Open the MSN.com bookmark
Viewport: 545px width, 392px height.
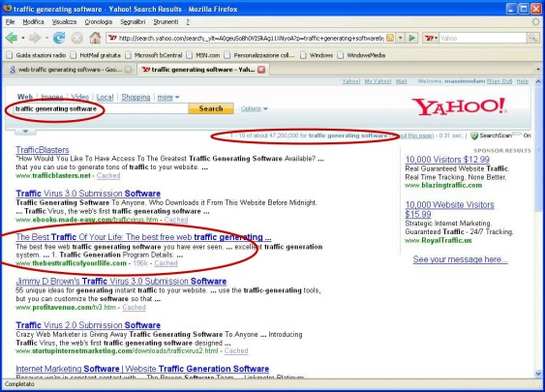[x=203, y=55]
